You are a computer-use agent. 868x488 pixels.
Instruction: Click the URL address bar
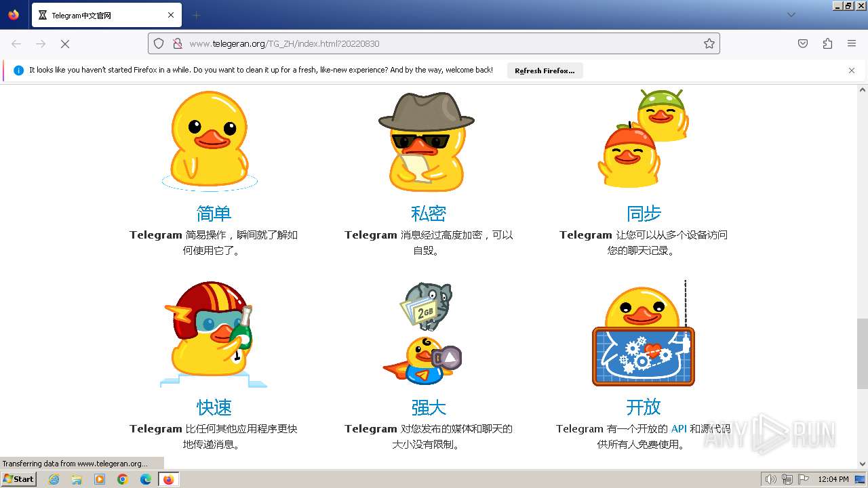click(434, 43)
